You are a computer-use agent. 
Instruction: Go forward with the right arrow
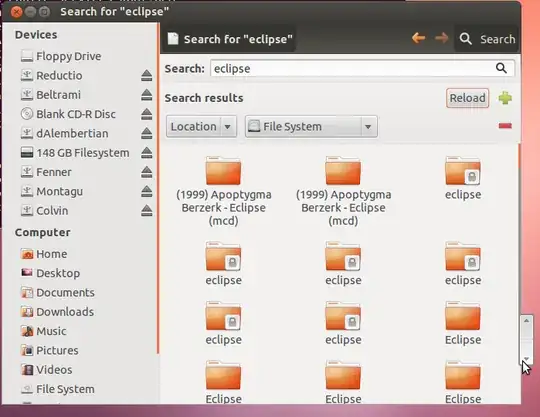pos(442,38)
